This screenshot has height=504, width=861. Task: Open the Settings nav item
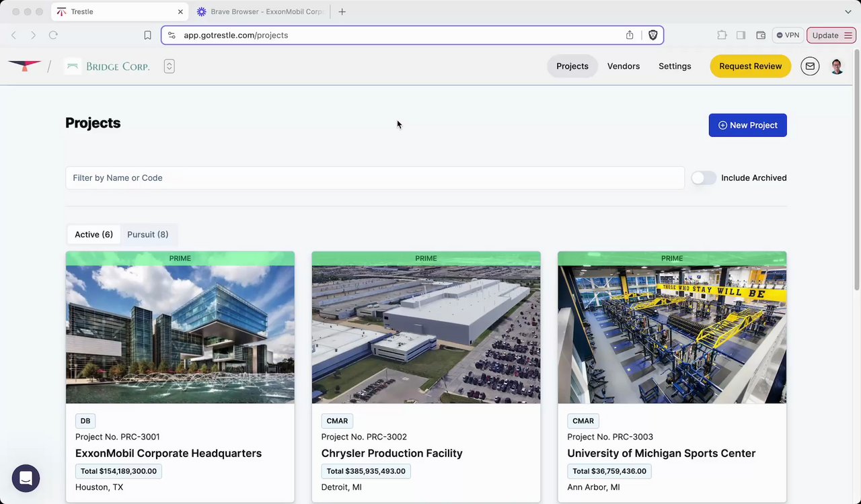675,66
